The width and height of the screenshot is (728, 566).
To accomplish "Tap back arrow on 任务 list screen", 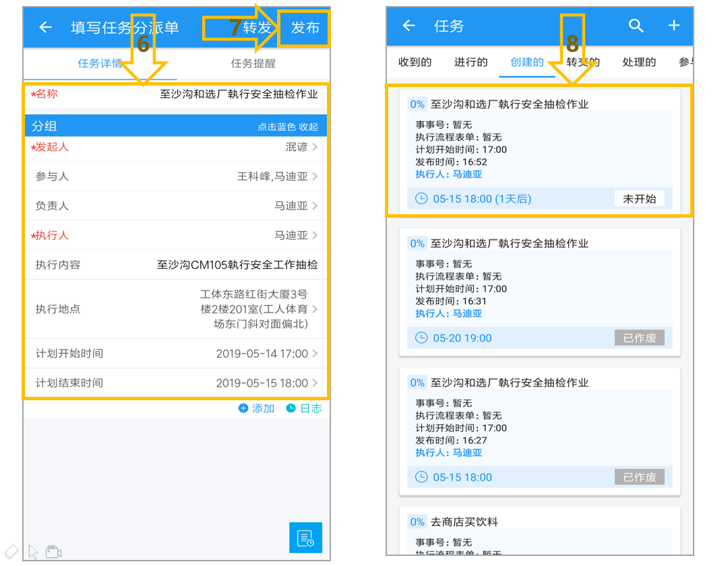I will tap(408, 26).
